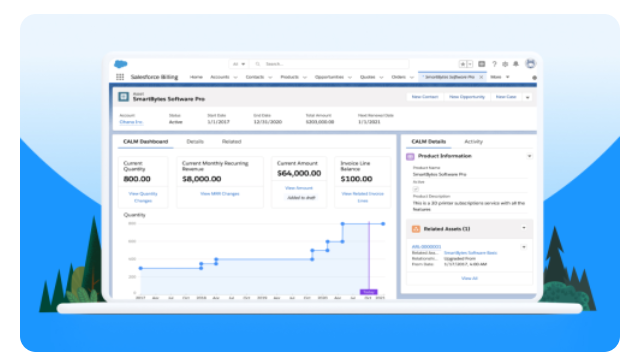Viewport: 637px width, 364px height.
Task: Click the search magnifier icon
Action: point(258,64)
